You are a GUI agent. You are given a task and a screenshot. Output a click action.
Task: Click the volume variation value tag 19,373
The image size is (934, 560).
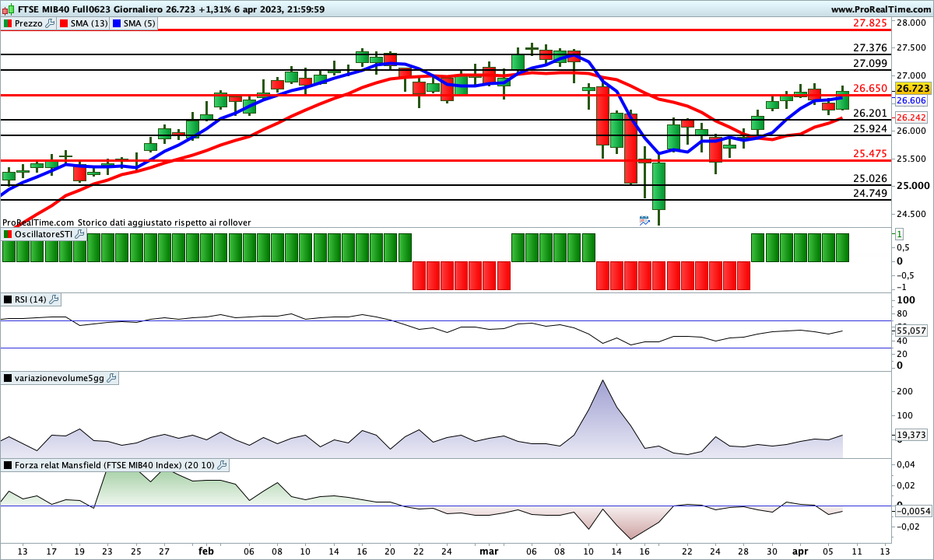pos(911,435)
